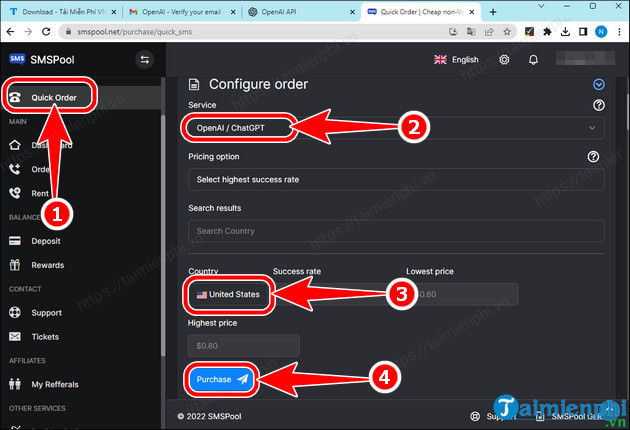Open the English language selector
Viewport: 630px width, 430px height.
pyautogui.click(x=455, y=60)
